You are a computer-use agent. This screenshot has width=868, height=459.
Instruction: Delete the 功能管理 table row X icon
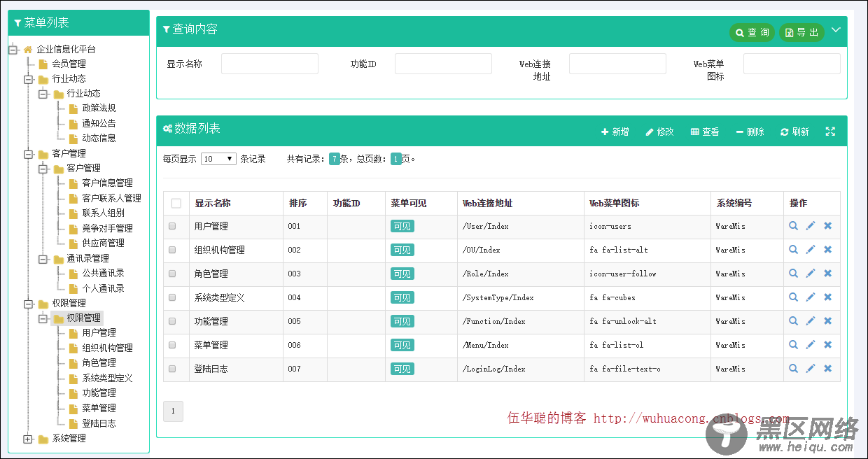(x=827, y=321)
